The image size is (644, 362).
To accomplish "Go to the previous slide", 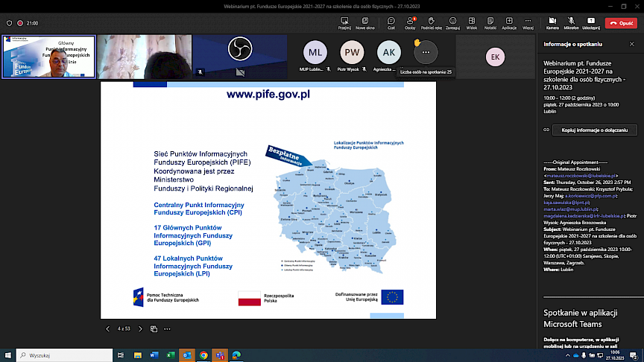I will [107, 328].
